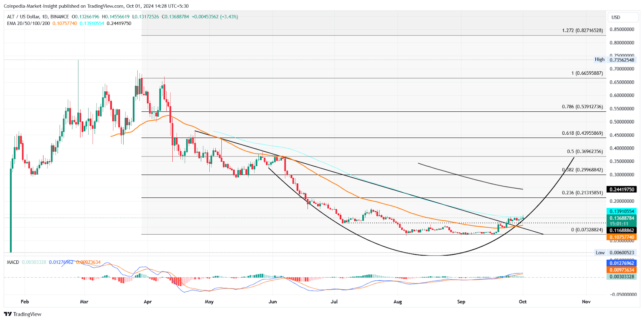644x321 pixels.
Task: Click the +0.00453562 (+3.43%) change value
Action: [x=215, y=16]
